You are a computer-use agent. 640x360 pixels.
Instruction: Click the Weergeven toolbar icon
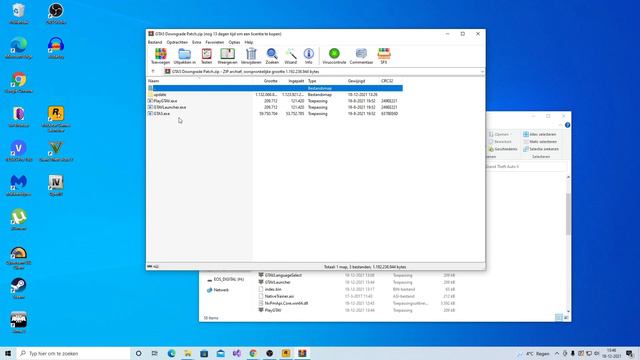click(227, 56)
